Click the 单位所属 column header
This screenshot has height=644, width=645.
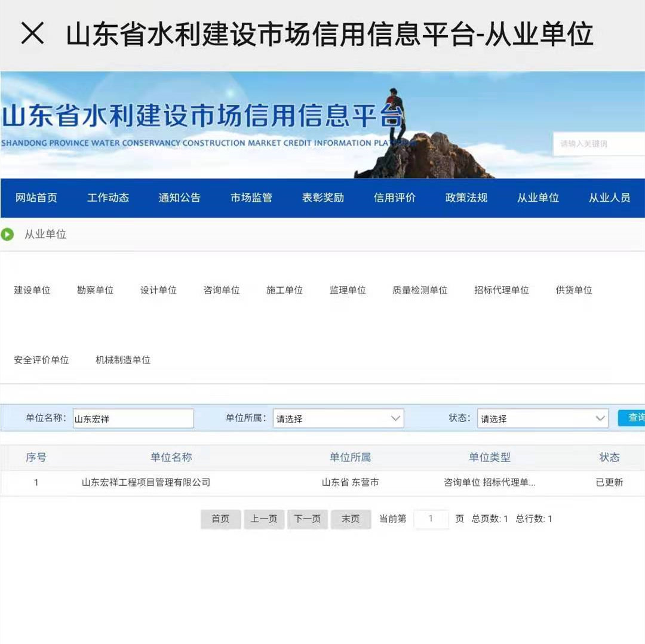click(350, 457)
